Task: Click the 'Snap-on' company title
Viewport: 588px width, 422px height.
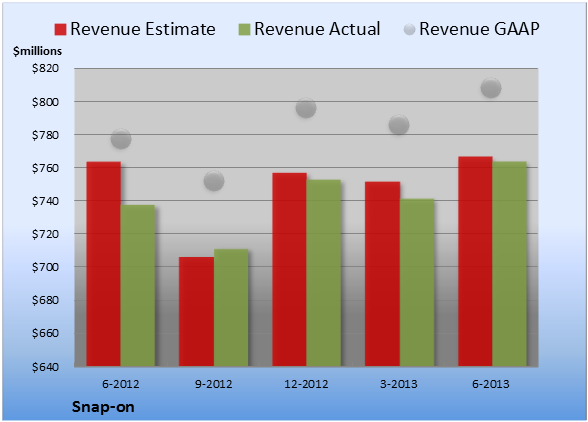Action: click(x=103, y=407)
